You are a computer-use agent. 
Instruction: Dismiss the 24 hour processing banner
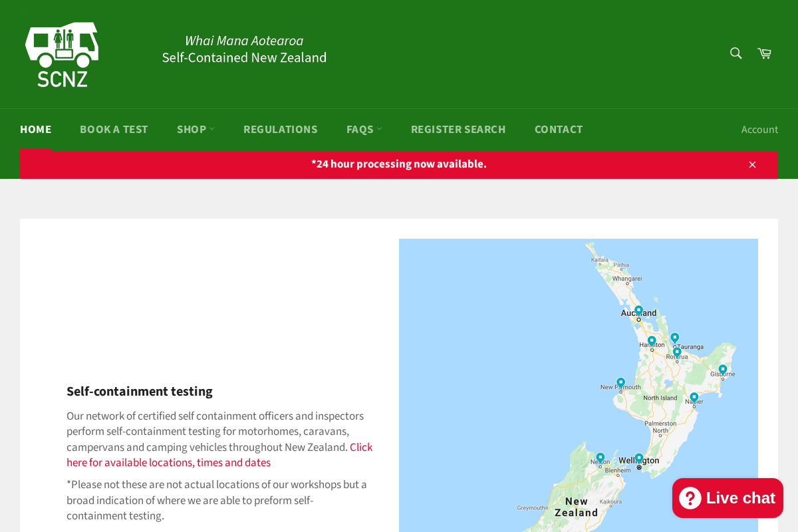pos(752,164)
